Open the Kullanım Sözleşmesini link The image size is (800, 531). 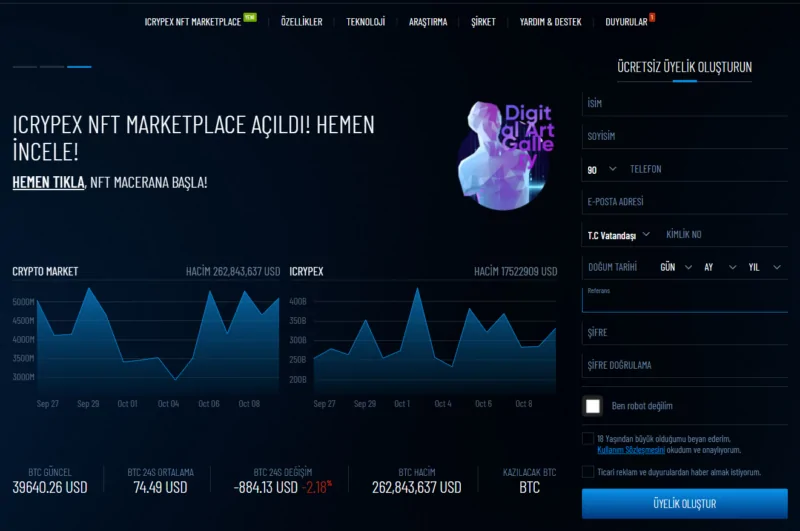click(x=631, y=450)
